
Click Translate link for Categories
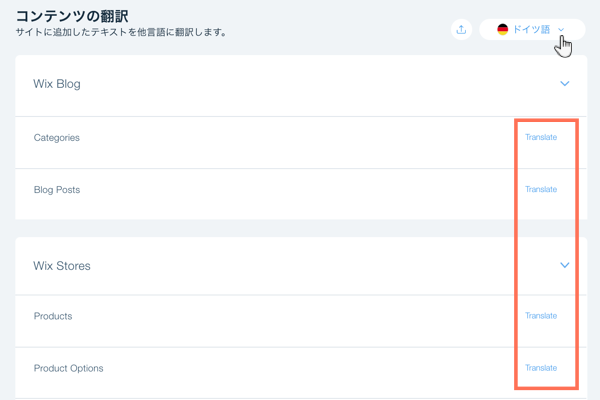[541, 137]
